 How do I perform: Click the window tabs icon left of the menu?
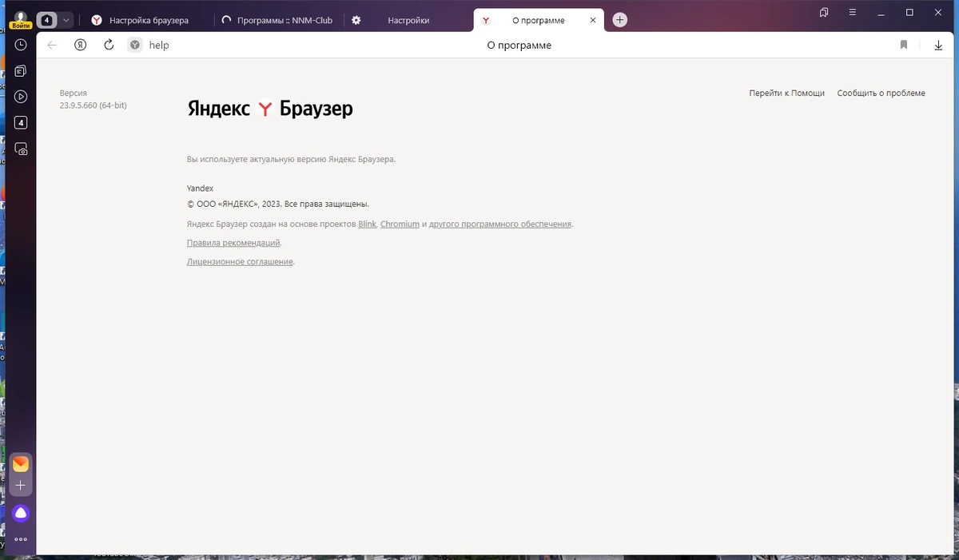click(x=824, y=13)
